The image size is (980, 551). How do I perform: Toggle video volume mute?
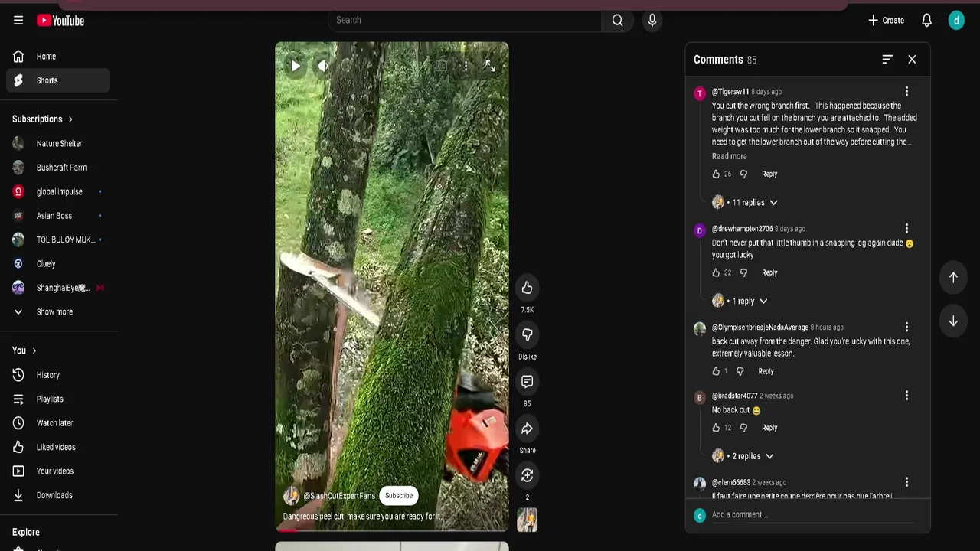pos(323,67)
